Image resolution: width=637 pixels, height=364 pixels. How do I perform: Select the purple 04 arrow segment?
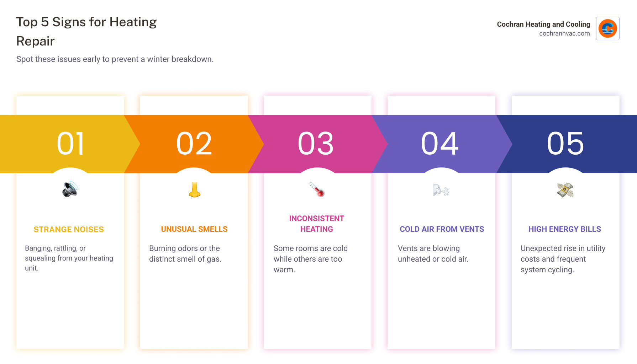coord(440,144)
